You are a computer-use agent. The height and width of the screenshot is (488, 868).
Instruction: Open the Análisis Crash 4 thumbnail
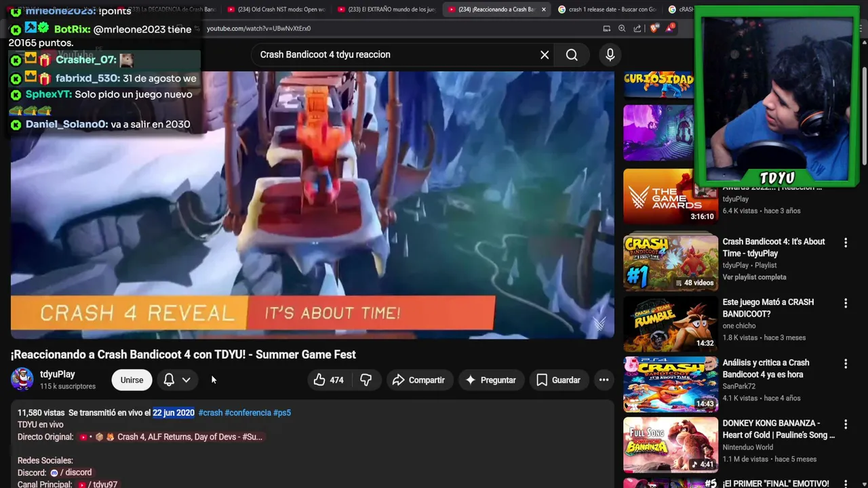[x=671, y=384]
